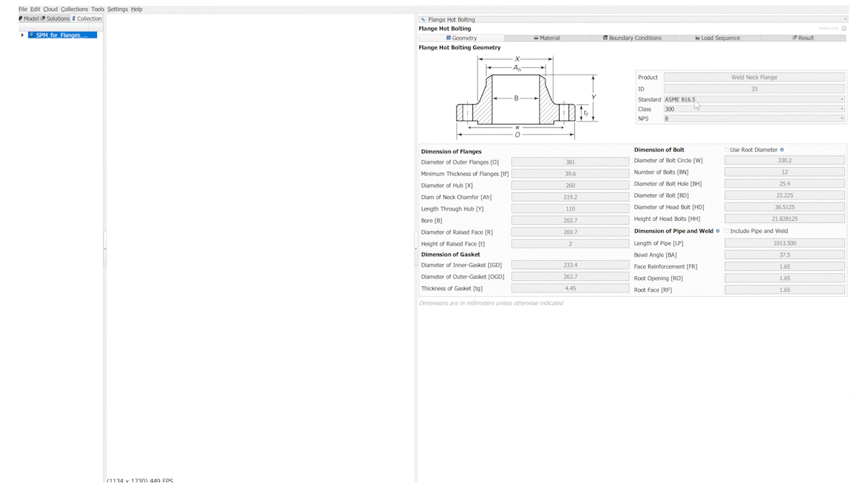Image resolution: width=868 pixels, height=488 pixels.
Task: Click info icon beside Dimension of Pipe and Weld
Action: 718,231
